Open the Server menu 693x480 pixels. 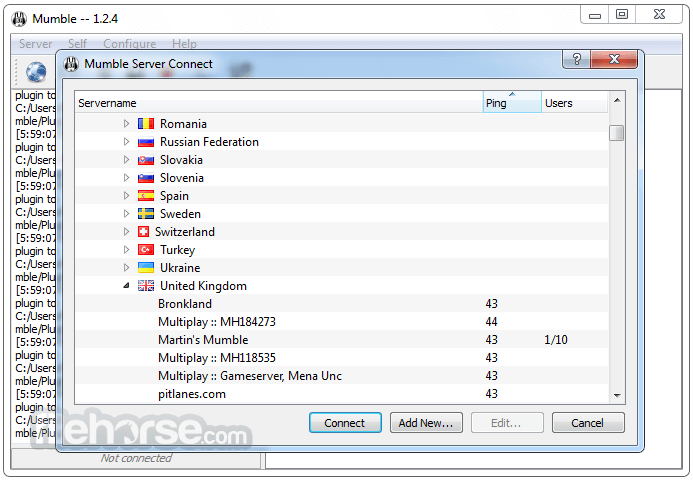[x=35, y=44]
